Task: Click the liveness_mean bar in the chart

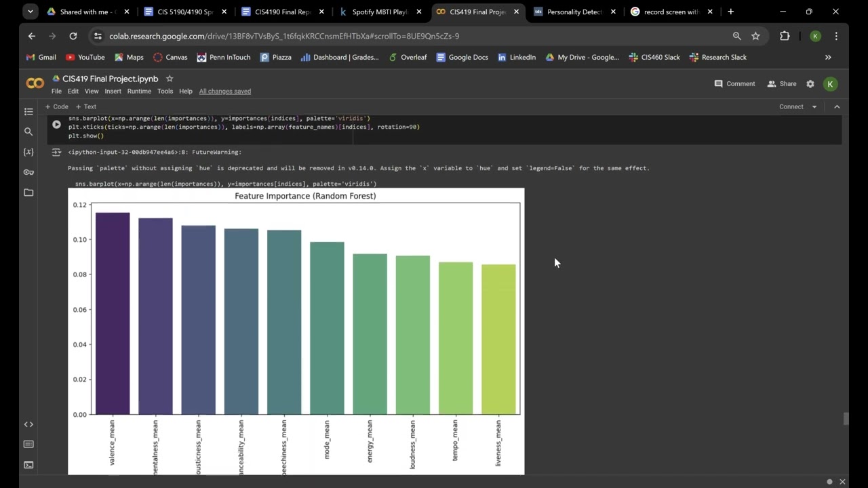Action: coord(498,340)
